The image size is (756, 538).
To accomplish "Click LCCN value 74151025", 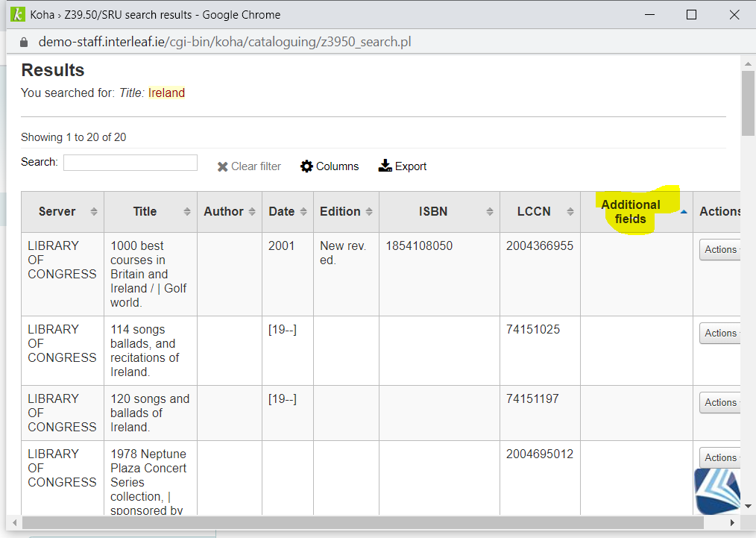I will pyautogui.click(x=533, y=330).
